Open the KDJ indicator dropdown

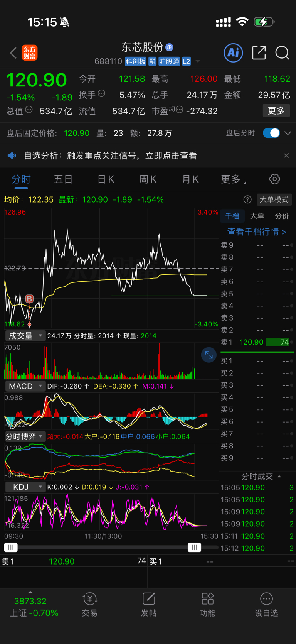point(25,487)
